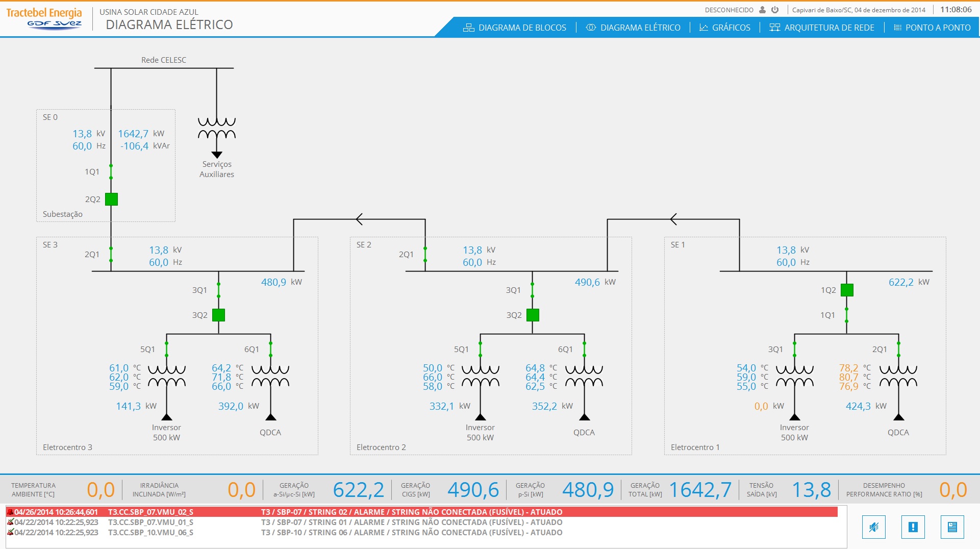Click the Geração Total 1642,7 value

700,490
